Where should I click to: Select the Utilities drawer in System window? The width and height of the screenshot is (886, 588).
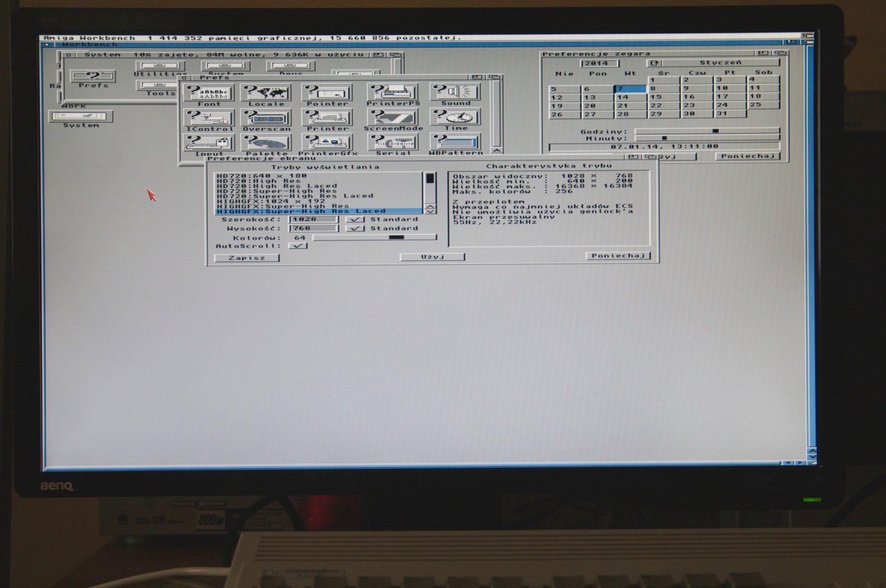pos(160,68)
